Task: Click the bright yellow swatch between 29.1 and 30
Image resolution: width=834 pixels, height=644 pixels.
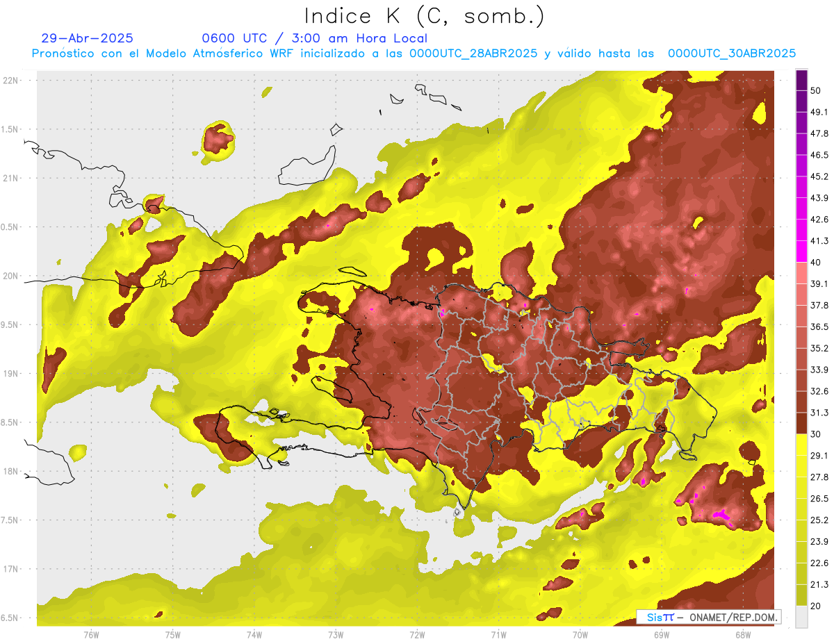Action: (801, 445)
